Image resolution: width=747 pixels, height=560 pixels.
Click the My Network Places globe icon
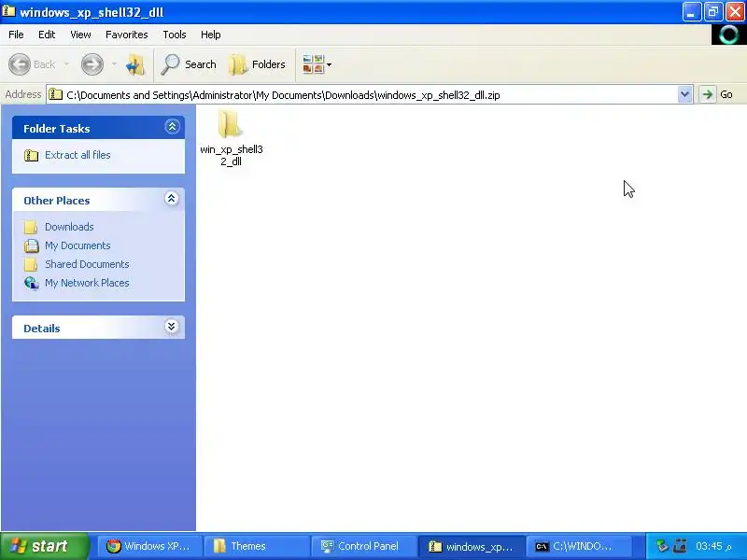point(32,283)
